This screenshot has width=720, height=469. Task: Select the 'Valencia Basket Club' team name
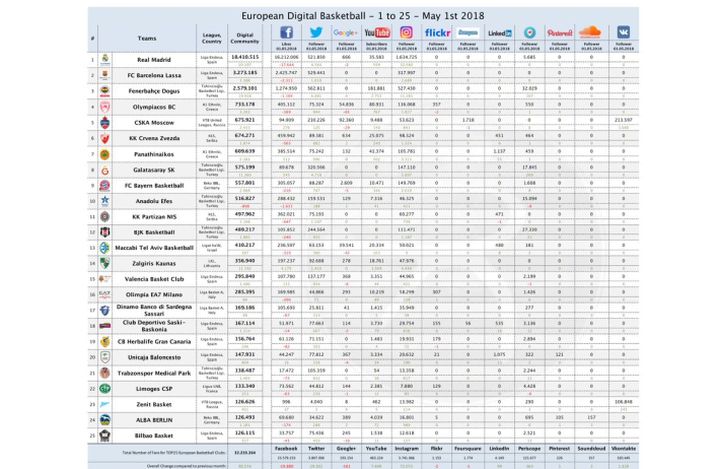point(154,279)
